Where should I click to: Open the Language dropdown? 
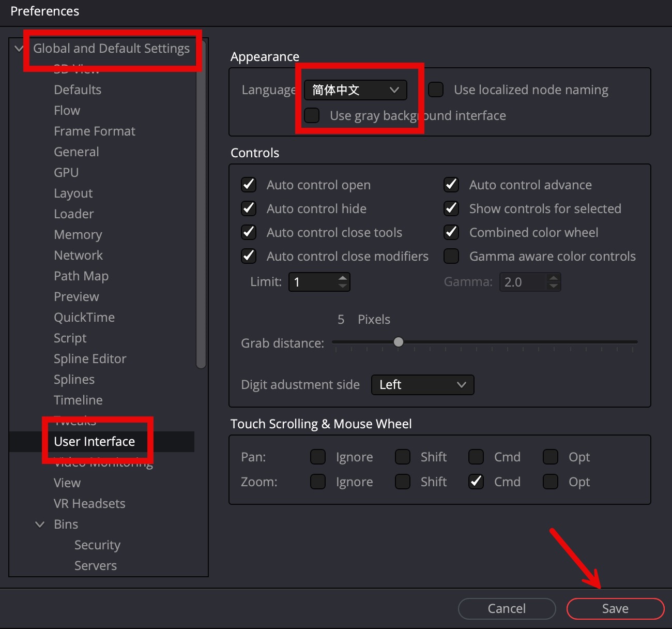[x=355, y=90]
